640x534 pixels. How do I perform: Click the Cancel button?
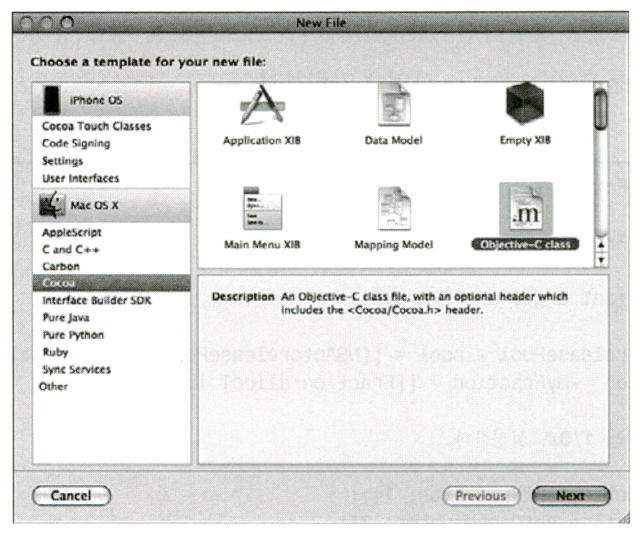coord(71,496)
